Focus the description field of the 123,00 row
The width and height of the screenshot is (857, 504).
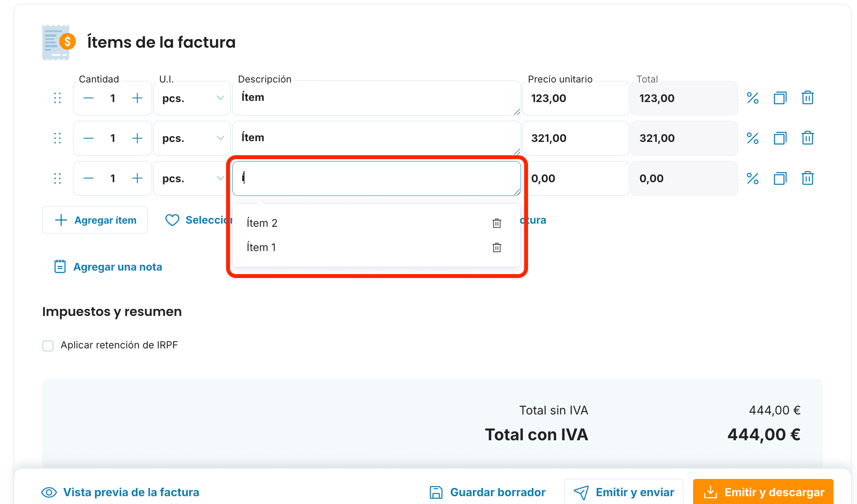coord(376,98)
